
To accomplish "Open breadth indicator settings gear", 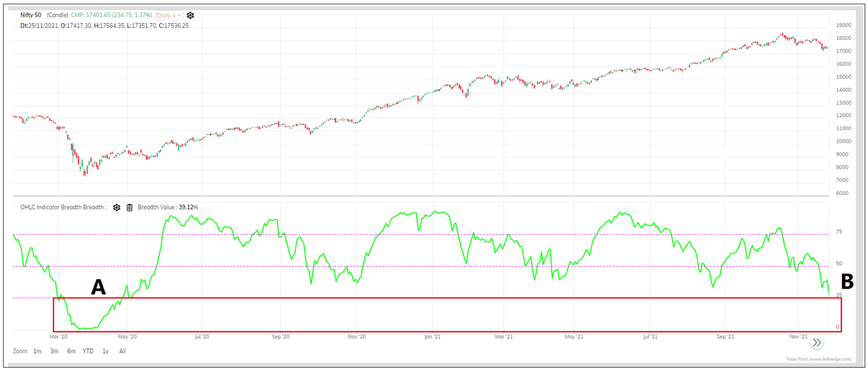I will [116, 207].
